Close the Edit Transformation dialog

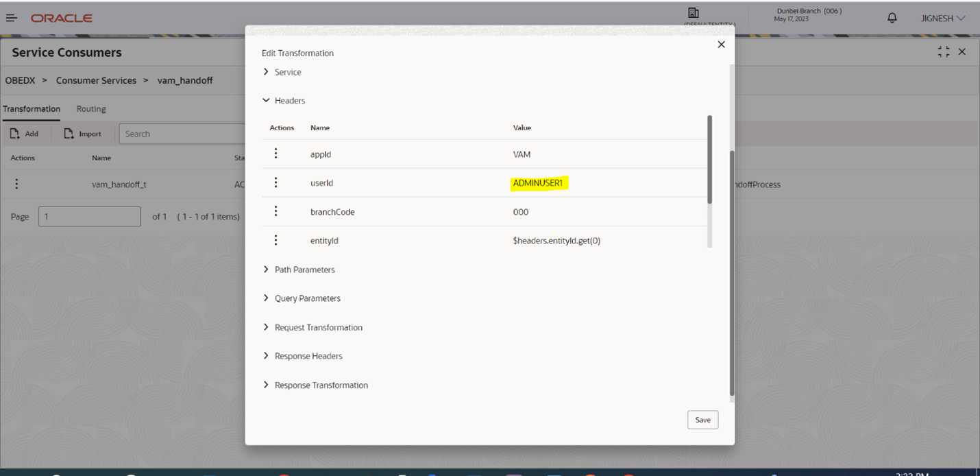tap(721, 45)
